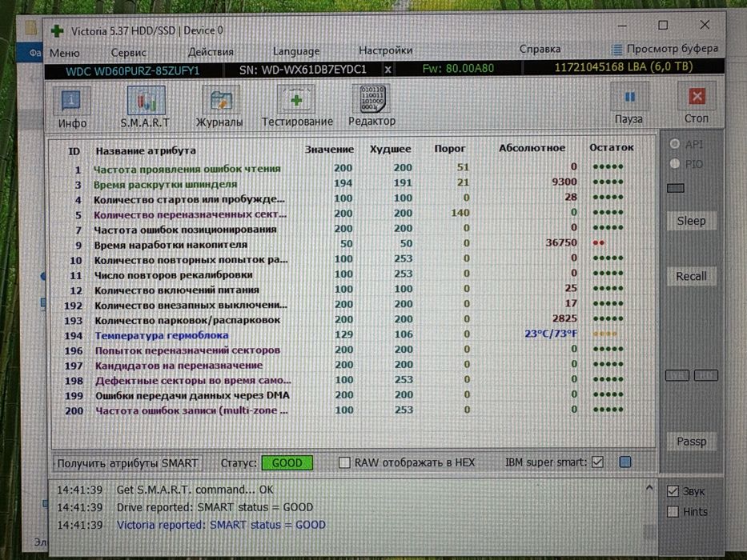Screen dimensions: 747x560
Task: Click column header Порог
Action: point(449,149)
